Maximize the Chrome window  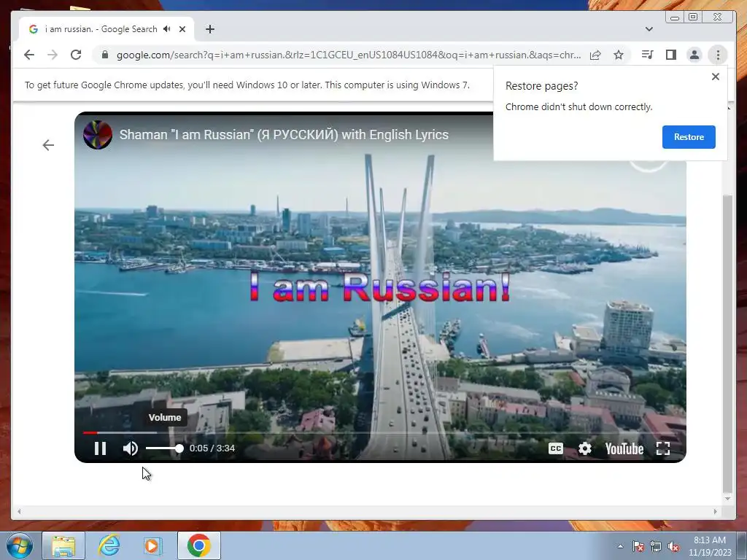pyautogui.click(x=693, y=17)
